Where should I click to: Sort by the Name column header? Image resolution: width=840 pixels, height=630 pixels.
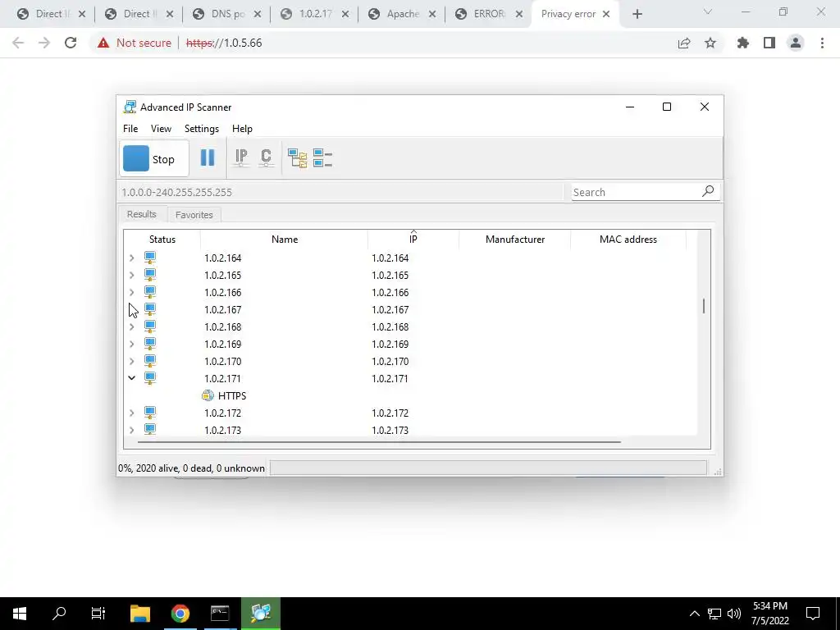(285, 240)
